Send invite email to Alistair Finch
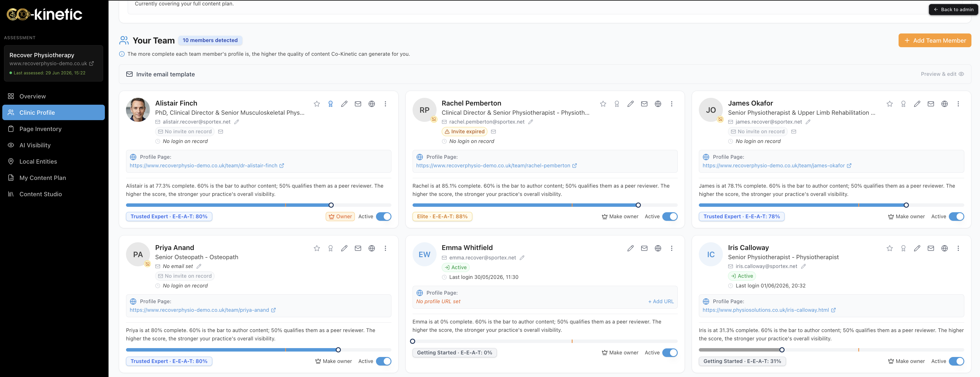The width and height of the screenshot is (980, 377). click(358, 104)
